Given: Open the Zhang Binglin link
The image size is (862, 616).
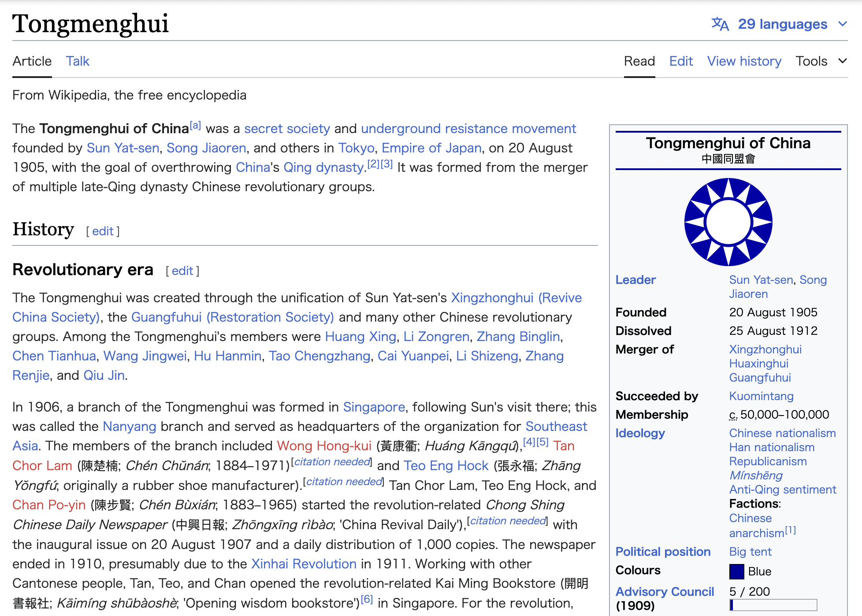Looking at the screenshot, I should pos(518,337).
